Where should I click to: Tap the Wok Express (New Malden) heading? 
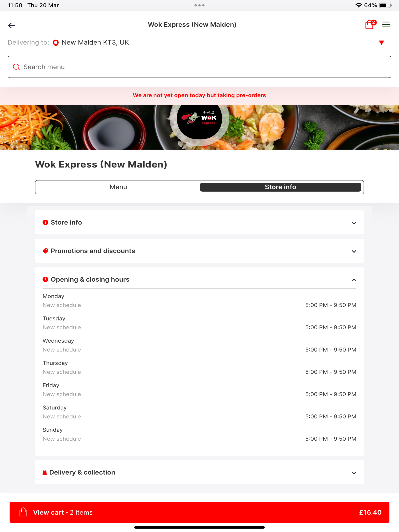[101, 165]
